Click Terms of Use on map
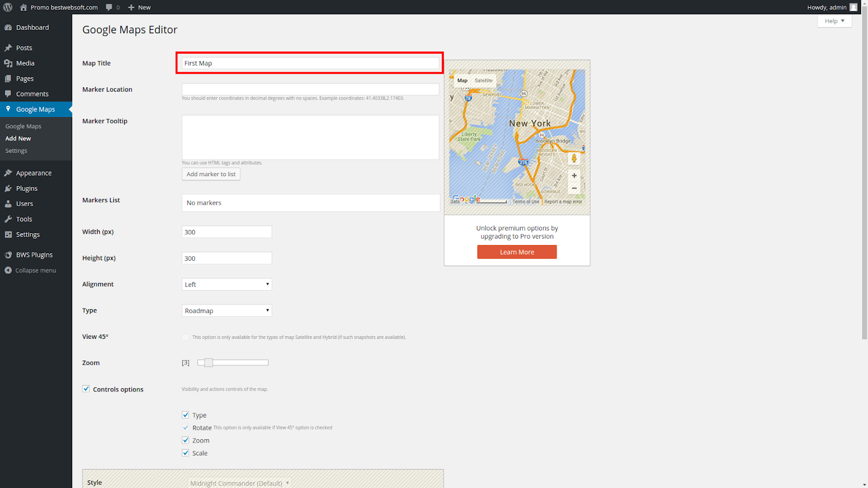The image size is (868, 488). (x=526, y=202)
